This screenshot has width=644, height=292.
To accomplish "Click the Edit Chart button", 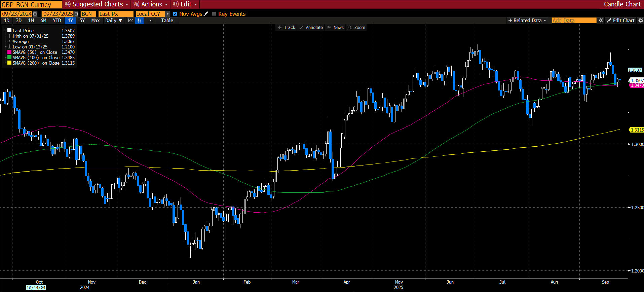I will tap(621, 21).
